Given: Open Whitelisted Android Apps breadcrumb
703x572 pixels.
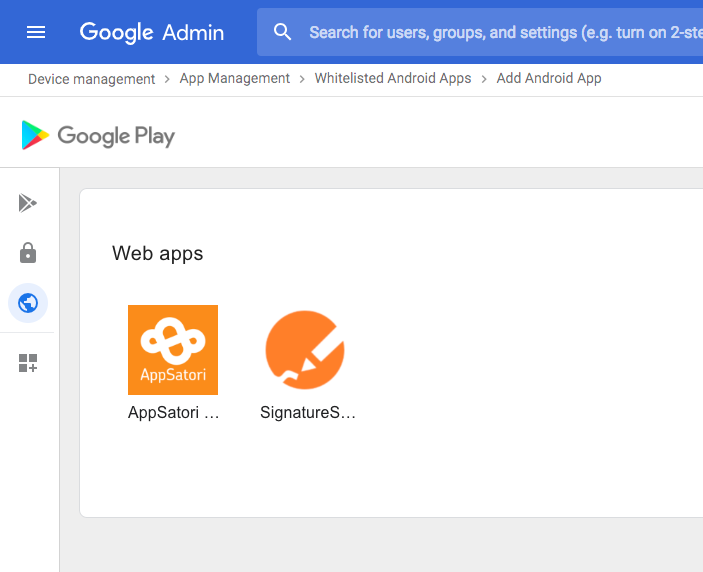Looking at the screenshot, I should [x=393, y=78].
